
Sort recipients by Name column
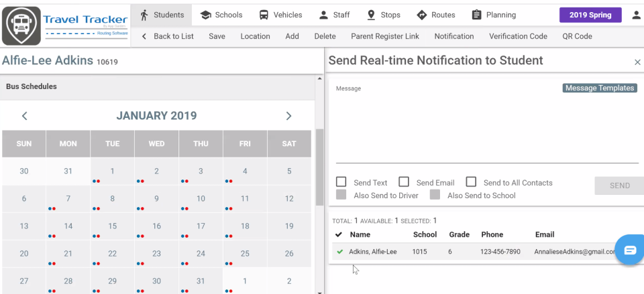click(x=360, y=234)
